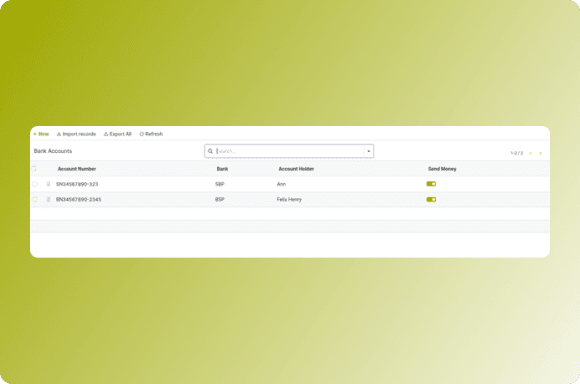The height and width of the screenshot is (384, 580).
Task: Open row menu icon for BN34567890-2345
Action: click(x=48, y=199)
